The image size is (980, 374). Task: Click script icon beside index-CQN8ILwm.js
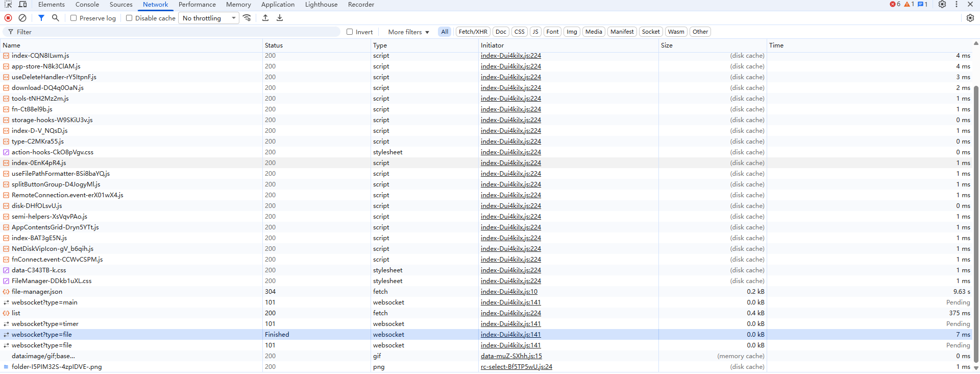tap(6, 56)
